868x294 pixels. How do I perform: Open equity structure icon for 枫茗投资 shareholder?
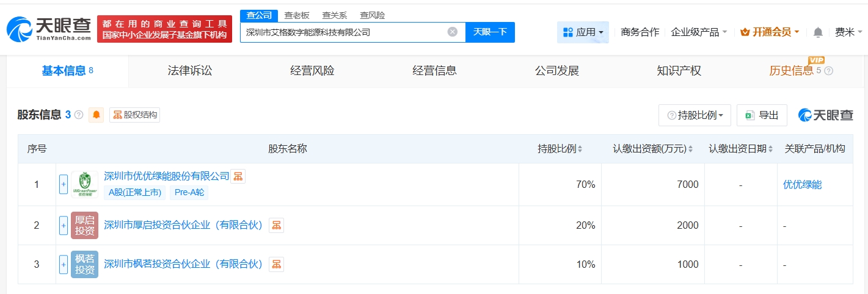click(277, 264)
